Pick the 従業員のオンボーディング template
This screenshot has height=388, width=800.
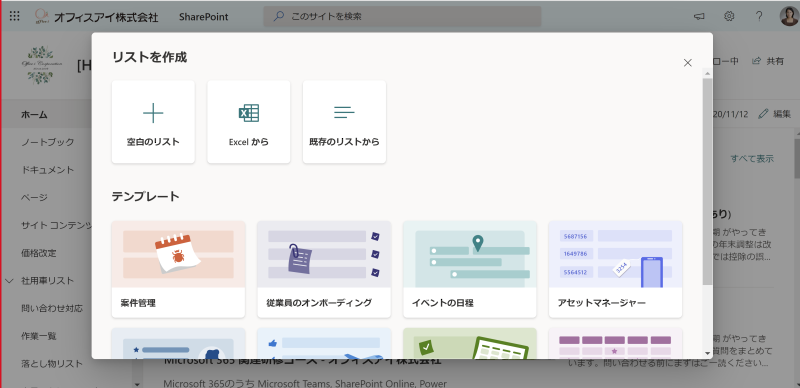coord(324,269)
